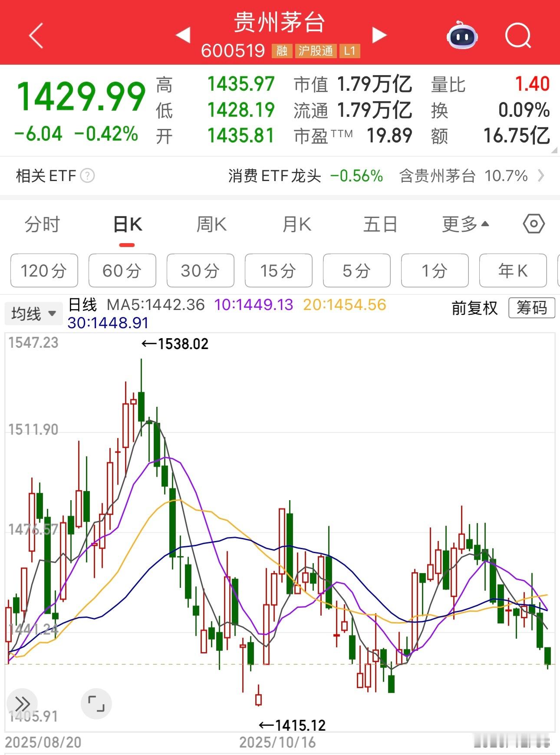This screenshot has width=560, height=755.
Task: Open the robot assistant icon
Action: click(x=462, y=35)
